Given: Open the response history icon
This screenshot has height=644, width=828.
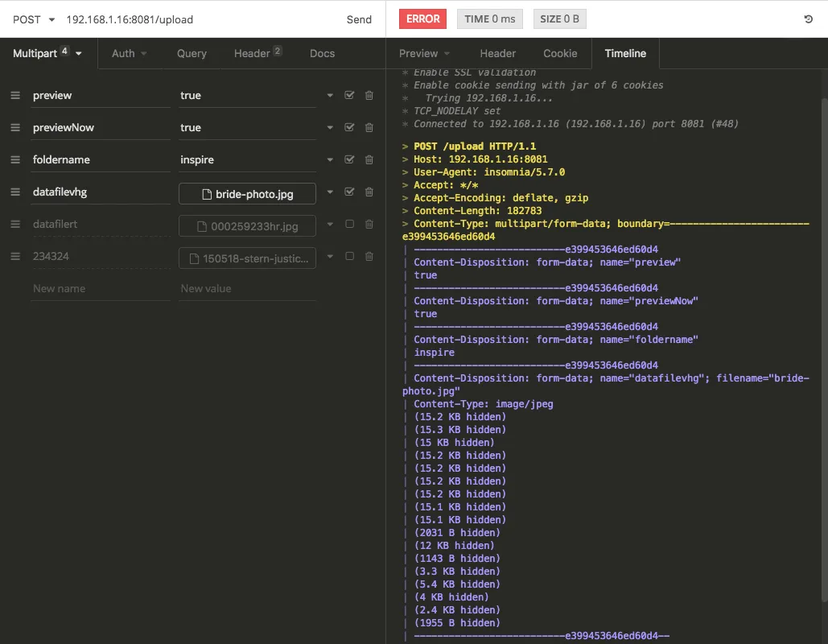Looking at the screenshot, I should [x=808, y=19].
